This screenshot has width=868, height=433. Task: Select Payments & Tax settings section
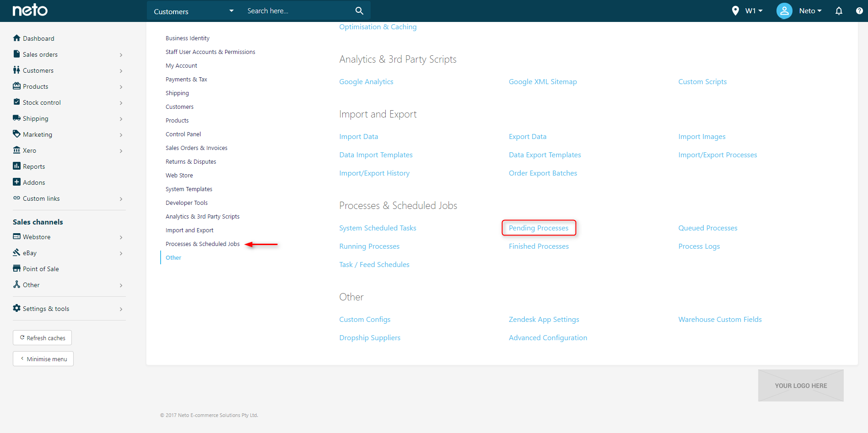pyautogui.click(x=186, y=79)
